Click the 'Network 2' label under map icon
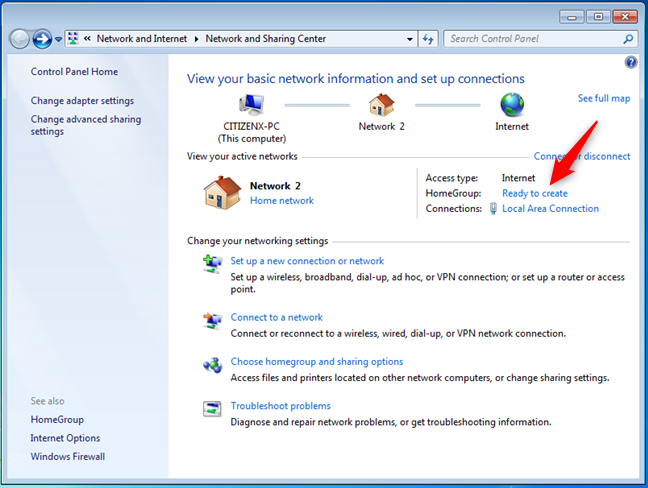 click(x=381, y=126)
